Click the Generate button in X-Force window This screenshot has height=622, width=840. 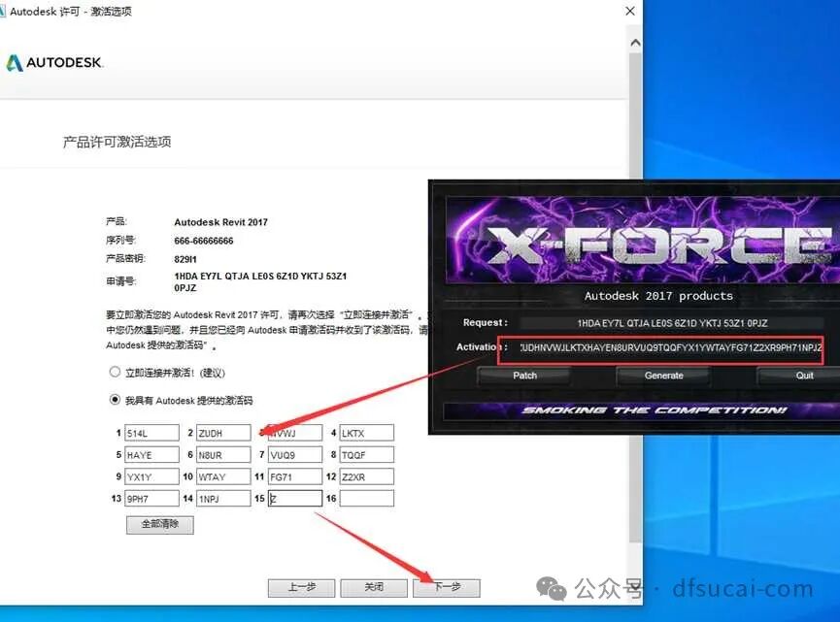coord(664,376)
